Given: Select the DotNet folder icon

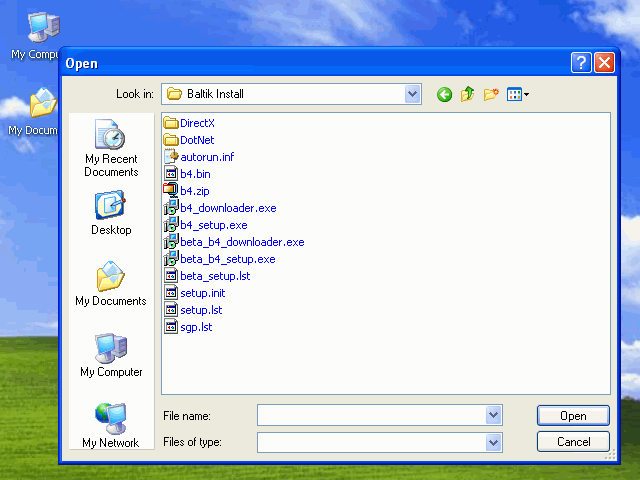Looking at the screenshot, I should pyautogui.click(x=171, y=140).
